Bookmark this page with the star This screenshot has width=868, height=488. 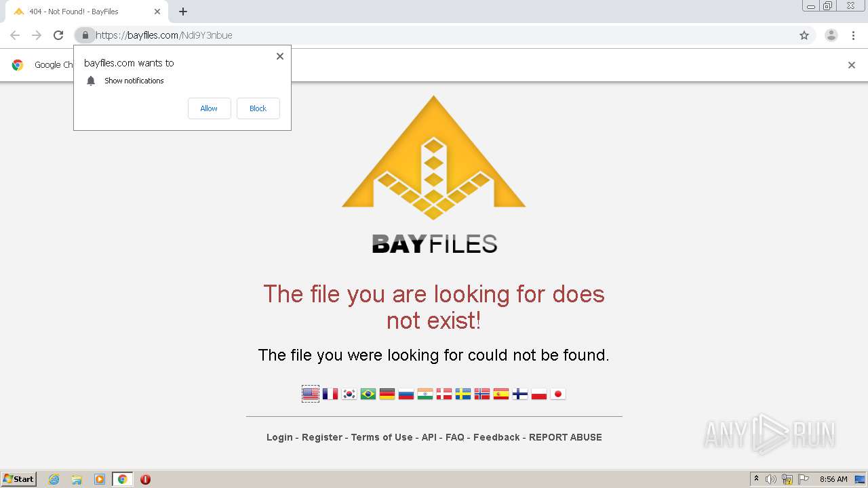(804, 35)
